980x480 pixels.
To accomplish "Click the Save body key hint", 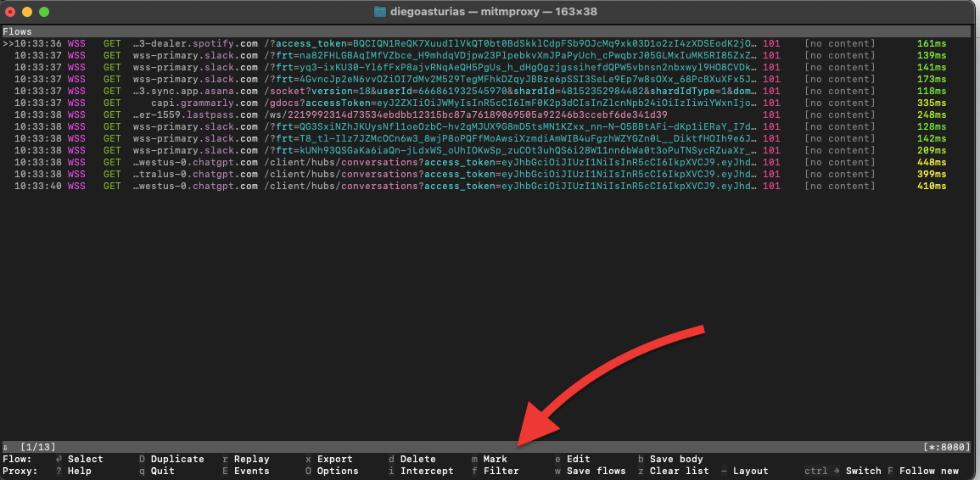I will pyautogui.click(x=670, y=459).
